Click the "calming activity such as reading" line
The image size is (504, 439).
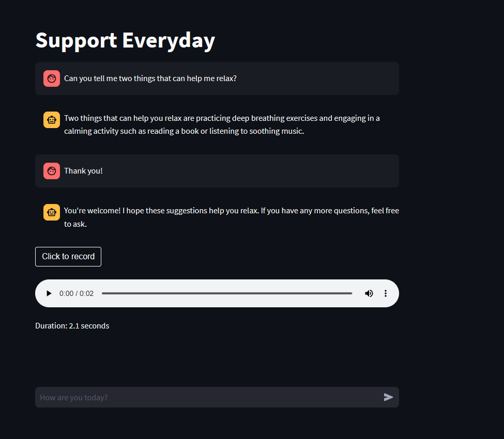point(184,131)
